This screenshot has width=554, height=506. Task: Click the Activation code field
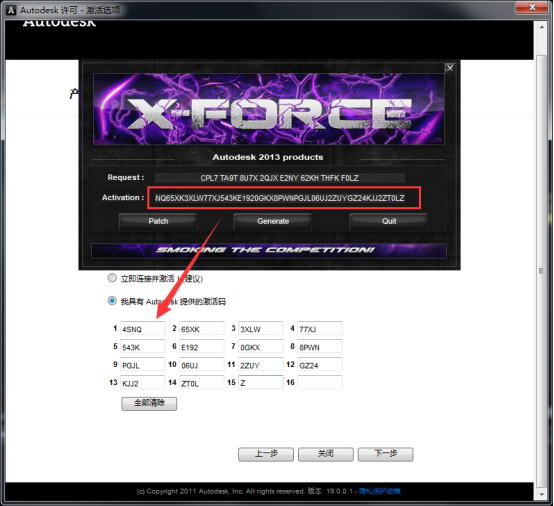point(284,198)
